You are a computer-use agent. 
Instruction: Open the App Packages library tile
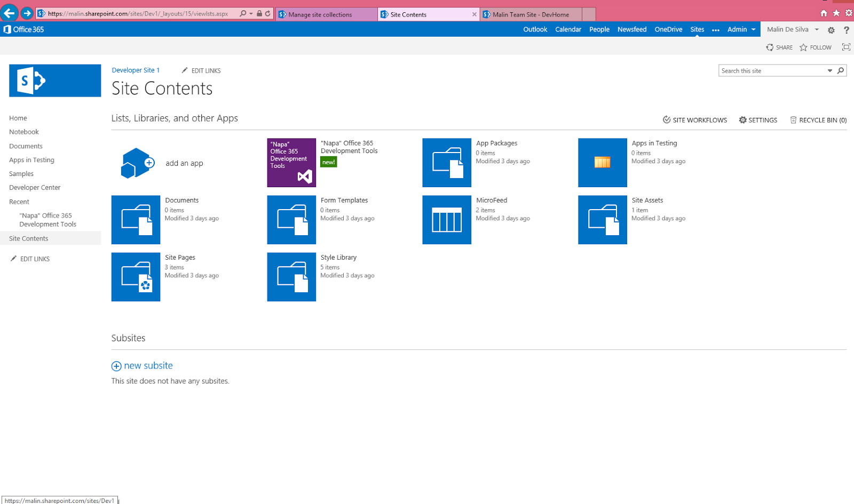[x=447, y=163]
